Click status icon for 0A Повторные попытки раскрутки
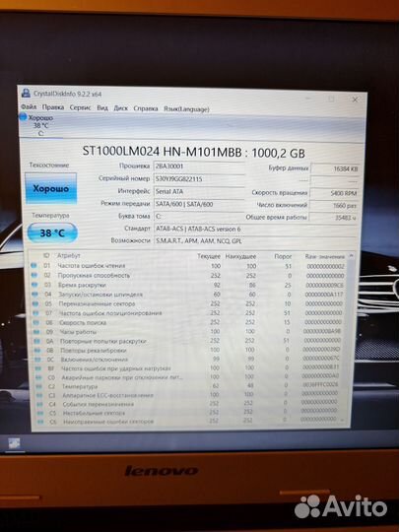The width and height of the screenshot is (399, 532). click(x=36, y=341)
